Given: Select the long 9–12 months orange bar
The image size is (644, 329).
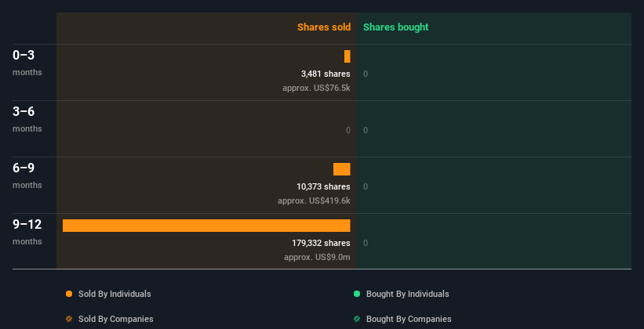Looking at the screenshot, I should [x=206, y=226].
